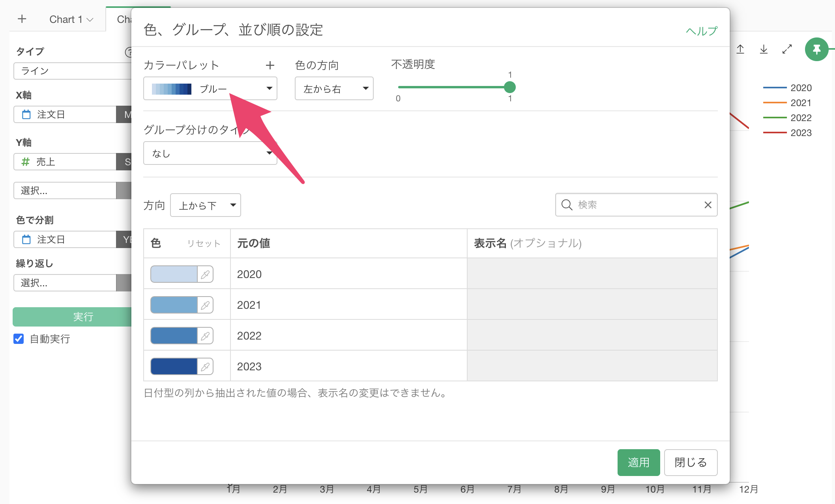The image size is (835, 504).
Task: Toggle the 自動実行 checkbox
Action: pos(19,339)
